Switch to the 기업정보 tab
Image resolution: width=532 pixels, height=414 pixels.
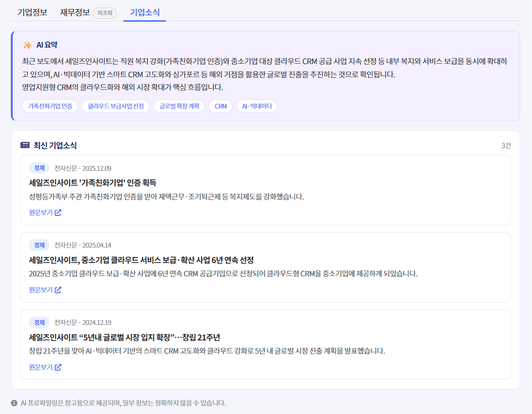pos(32,13)
